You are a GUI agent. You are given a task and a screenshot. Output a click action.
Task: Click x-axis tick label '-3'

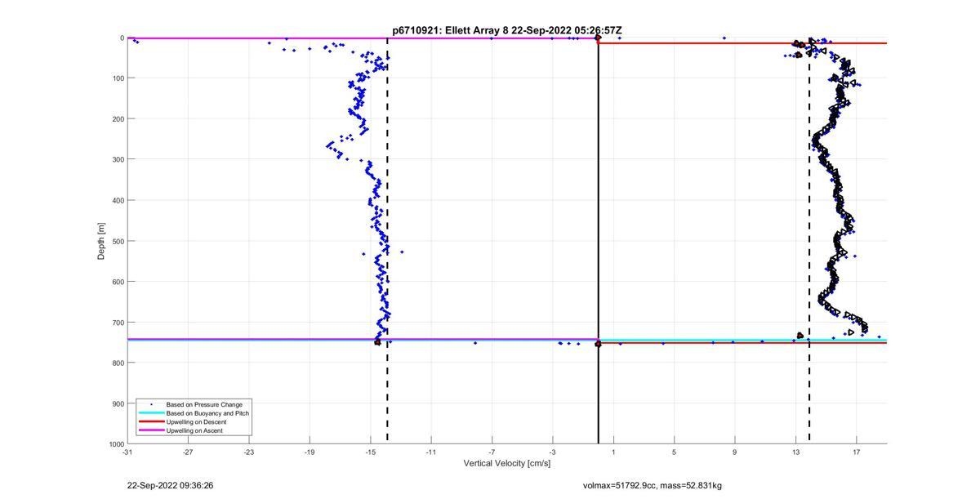tap(552, 452)
